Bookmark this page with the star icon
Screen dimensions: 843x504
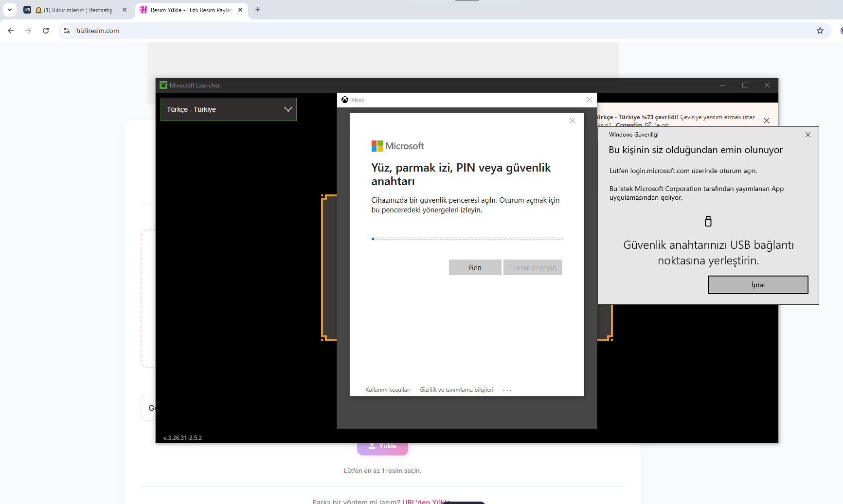coord(820,31)
